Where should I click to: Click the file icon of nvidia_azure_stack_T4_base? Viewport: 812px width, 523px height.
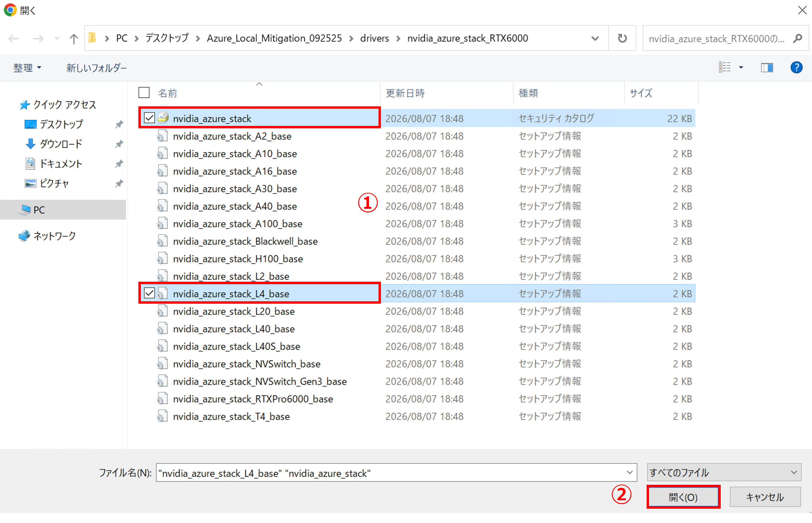coord(162,416)
